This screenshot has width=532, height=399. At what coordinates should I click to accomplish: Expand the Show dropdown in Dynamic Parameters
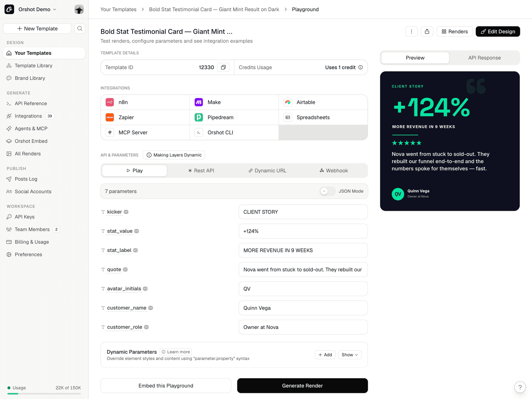[350, 355]
